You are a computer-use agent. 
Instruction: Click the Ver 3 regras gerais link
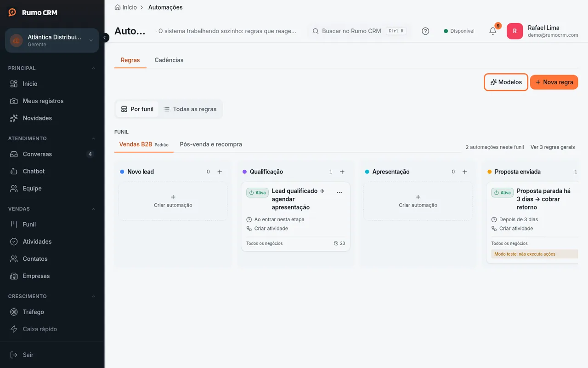point(553,147)
